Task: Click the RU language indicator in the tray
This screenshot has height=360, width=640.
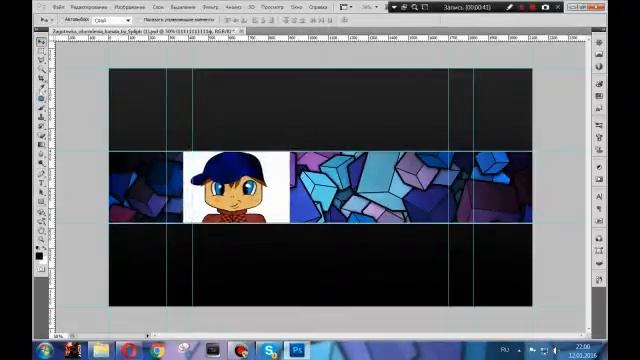Action: click(505, 350)
